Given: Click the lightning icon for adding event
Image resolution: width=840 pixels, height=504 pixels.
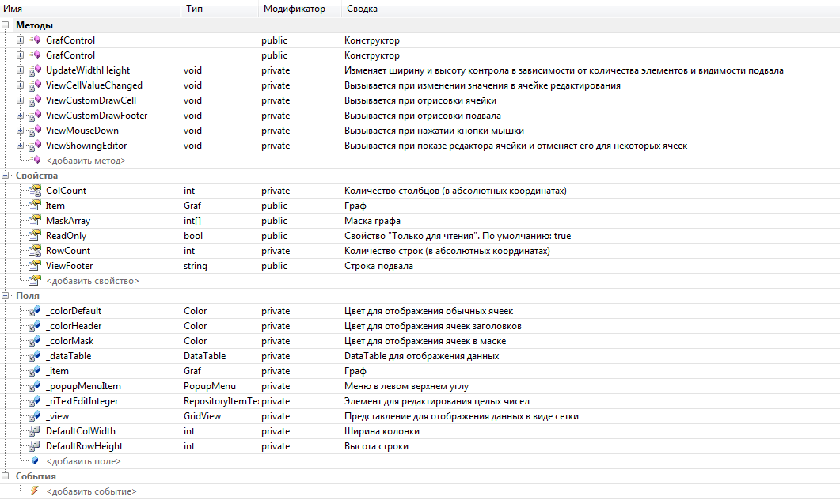Looking at the screenshot, I should [x=35, y=491].
